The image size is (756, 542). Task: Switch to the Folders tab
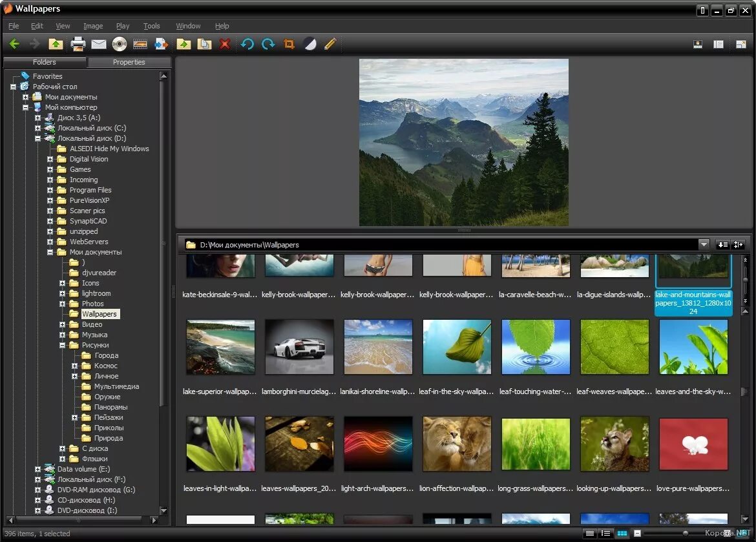(x=45, y=62)
